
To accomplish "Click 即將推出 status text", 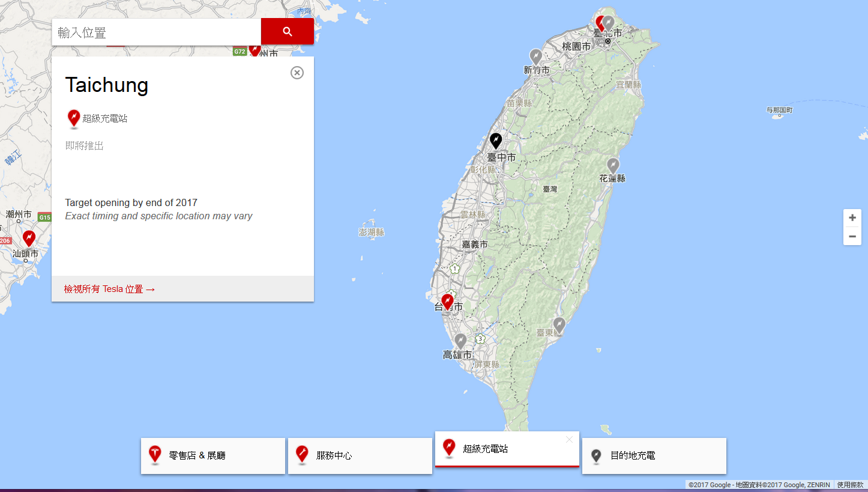I will [85, 146].
